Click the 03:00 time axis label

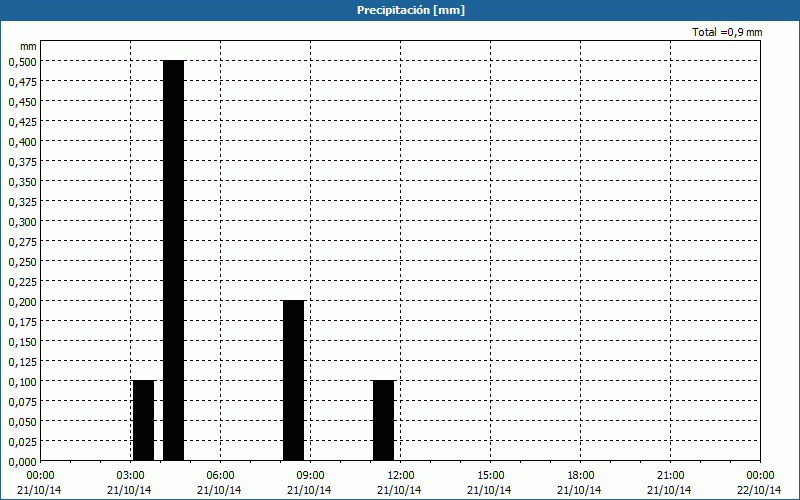pyautogui.click(x=131, y=476)
